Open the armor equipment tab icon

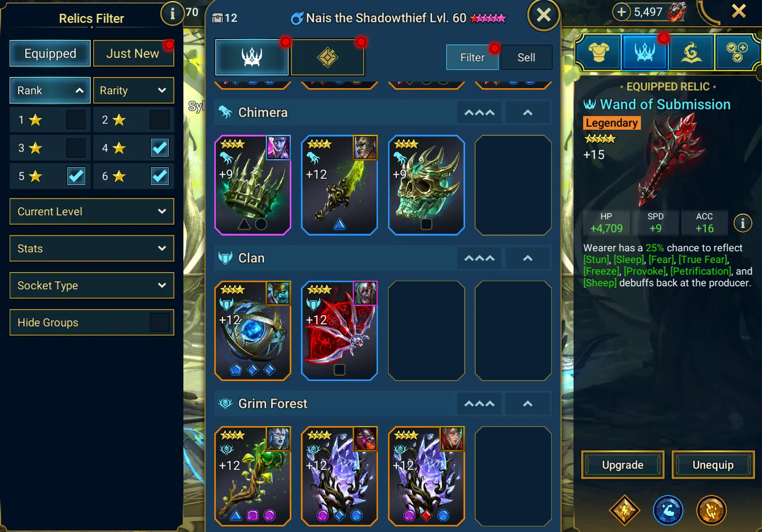[x=598, y=52]
